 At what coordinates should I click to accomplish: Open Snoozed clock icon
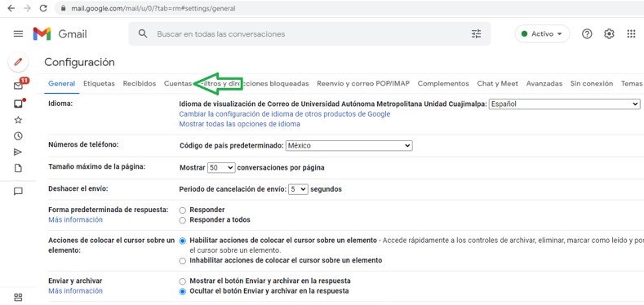18,136
